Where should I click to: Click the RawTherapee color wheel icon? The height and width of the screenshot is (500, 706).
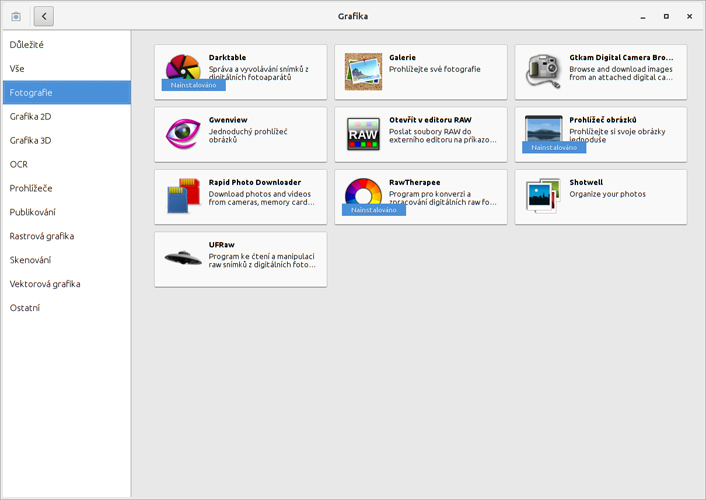click(363, 193)
